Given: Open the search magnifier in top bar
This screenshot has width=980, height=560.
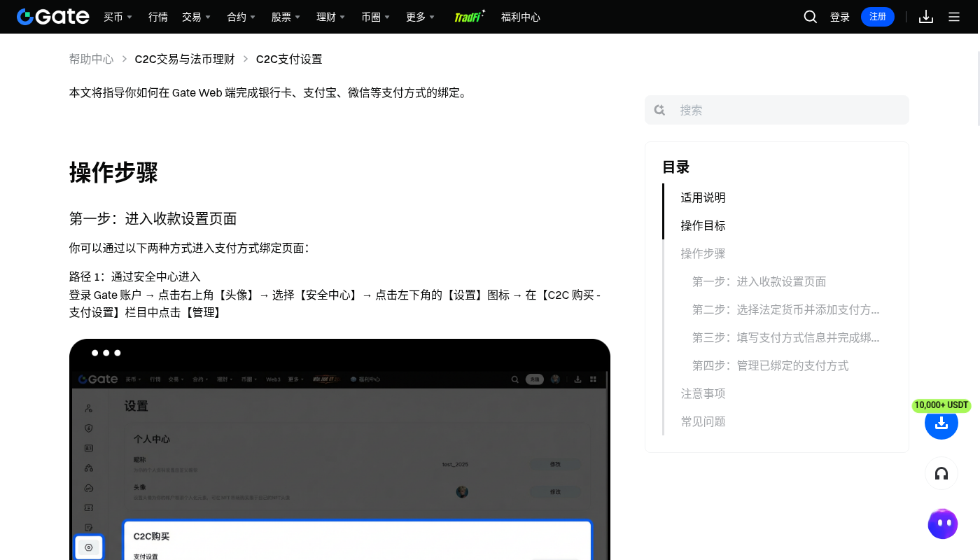Looking at the screenshot, I should point(811,17).
